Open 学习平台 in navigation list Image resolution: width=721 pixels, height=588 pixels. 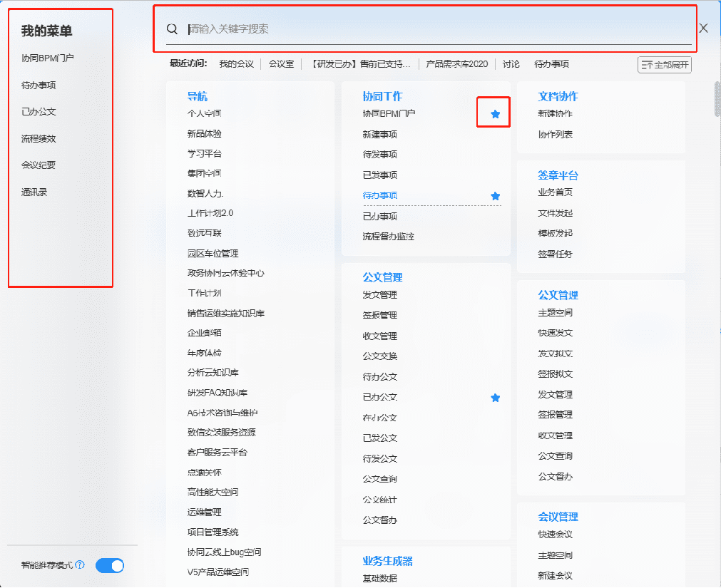pos(204,153)
